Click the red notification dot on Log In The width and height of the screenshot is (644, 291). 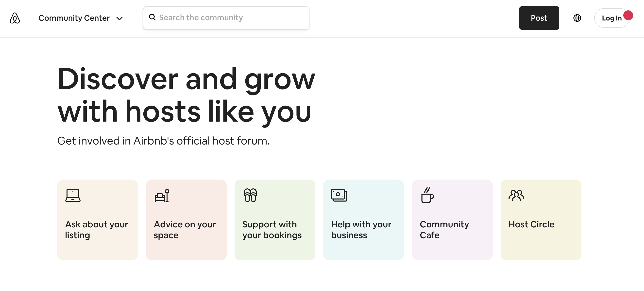tap(628, 16)
